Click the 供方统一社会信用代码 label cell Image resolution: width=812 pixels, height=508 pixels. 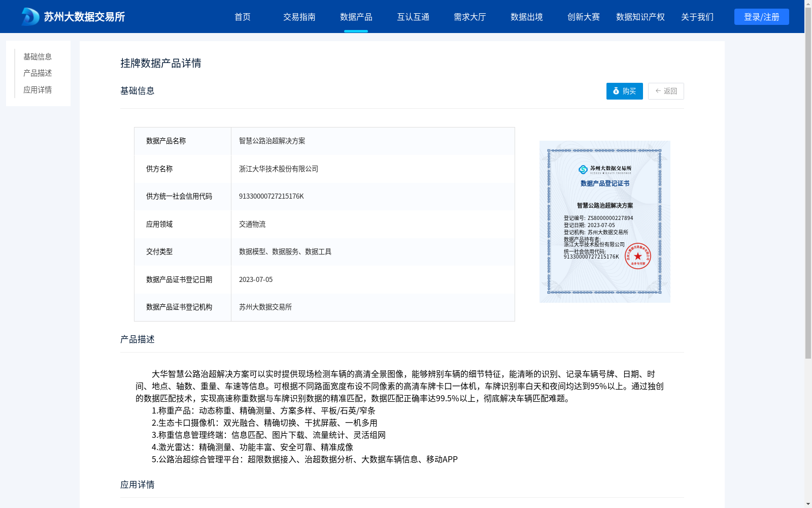pyautogui.click(x=183, y=197)
